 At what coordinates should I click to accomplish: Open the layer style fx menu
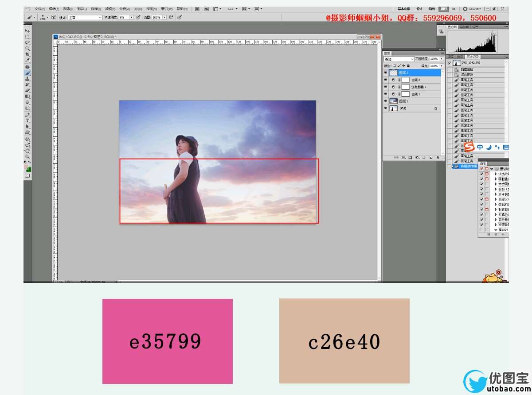403,157
